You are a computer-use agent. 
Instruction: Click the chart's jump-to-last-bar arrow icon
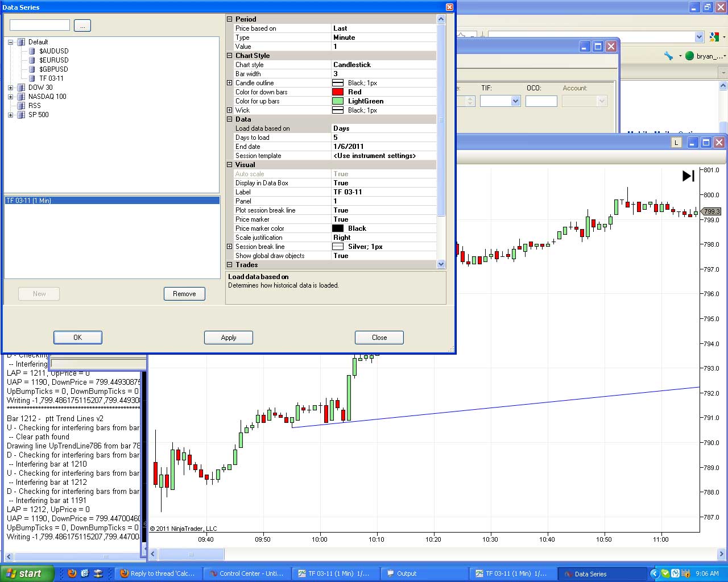[688, 176]
